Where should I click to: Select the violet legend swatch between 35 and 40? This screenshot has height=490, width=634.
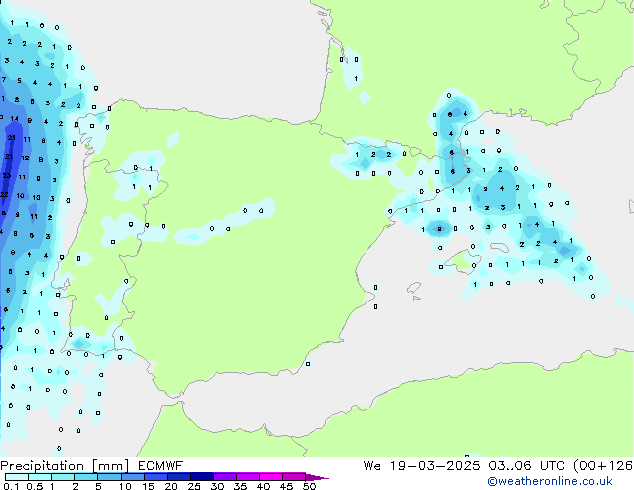pyautogui.click(x=247, y=477)
